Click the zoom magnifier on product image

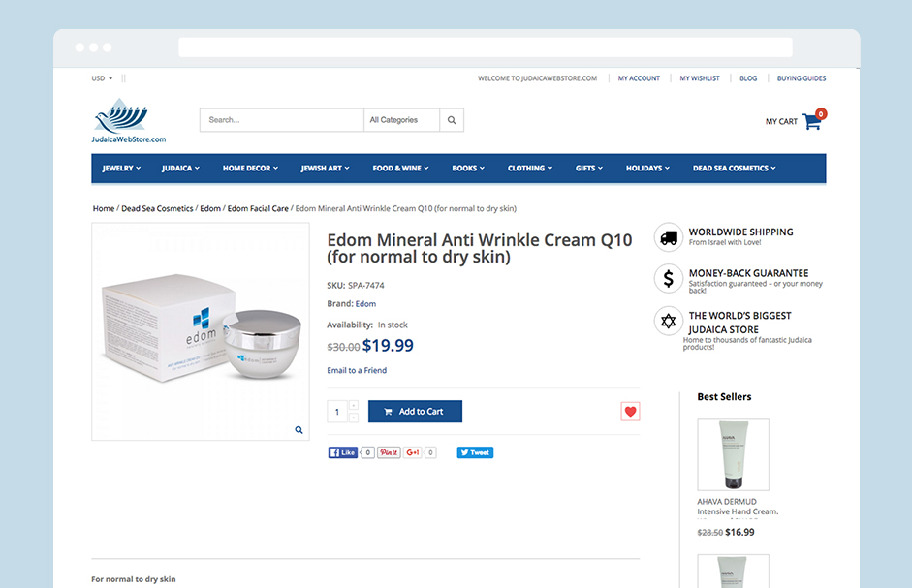[x=299, y=430]
